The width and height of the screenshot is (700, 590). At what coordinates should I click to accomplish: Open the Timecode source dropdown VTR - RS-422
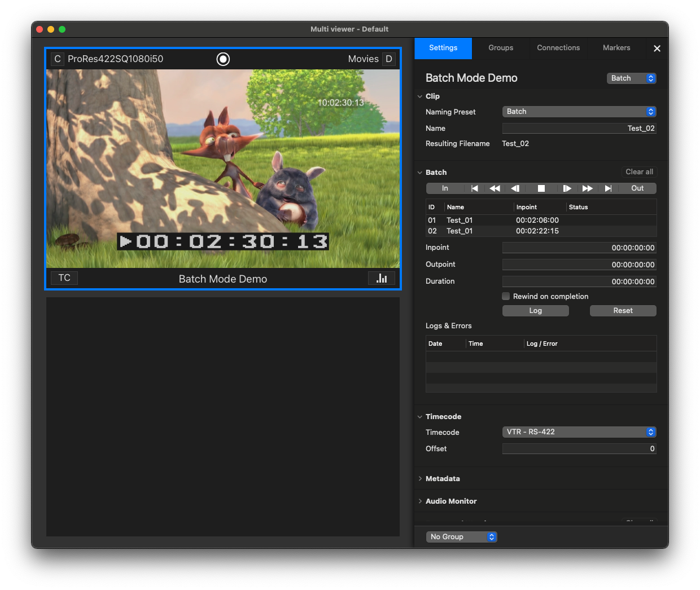tap(579, 432)
